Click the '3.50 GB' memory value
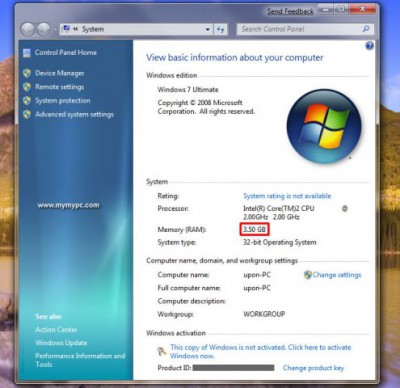The width and height of the screenshot is (400, 388). [x=254, y=230]
